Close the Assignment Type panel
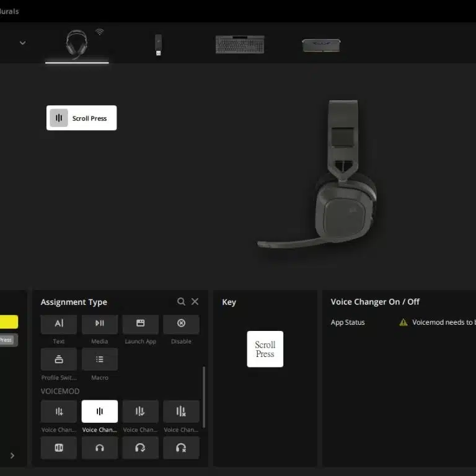Viewport: 476px width, 476px height. click(195, 302)
